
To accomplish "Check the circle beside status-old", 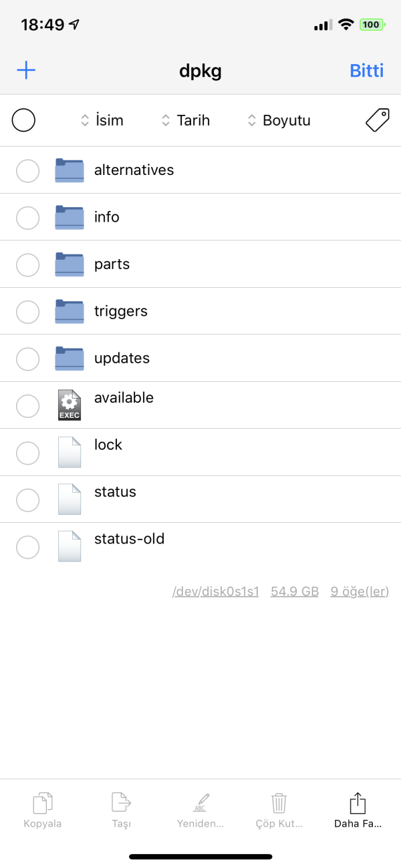I will [27, 547].
